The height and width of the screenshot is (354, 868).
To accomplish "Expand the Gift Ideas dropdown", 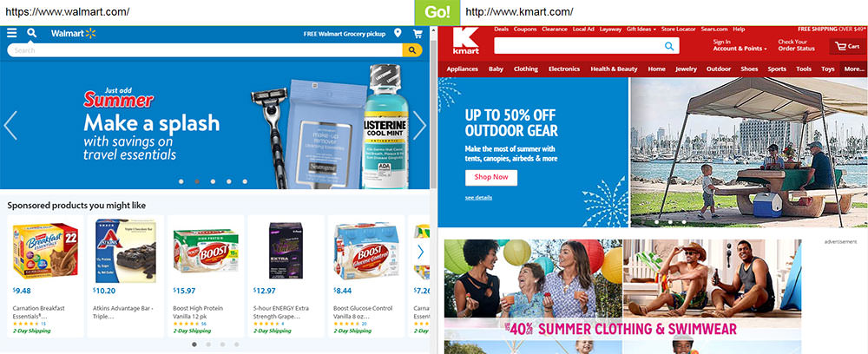I will point(641,29).
